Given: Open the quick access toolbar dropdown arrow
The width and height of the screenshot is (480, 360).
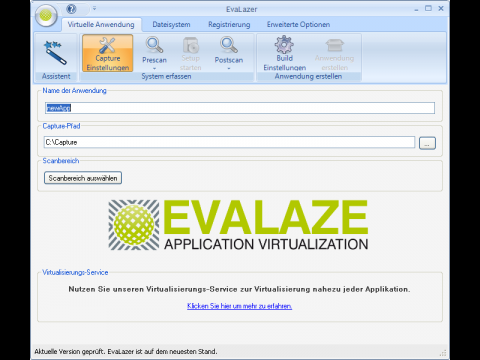Looking at the screenshot, I should [94, 8].
